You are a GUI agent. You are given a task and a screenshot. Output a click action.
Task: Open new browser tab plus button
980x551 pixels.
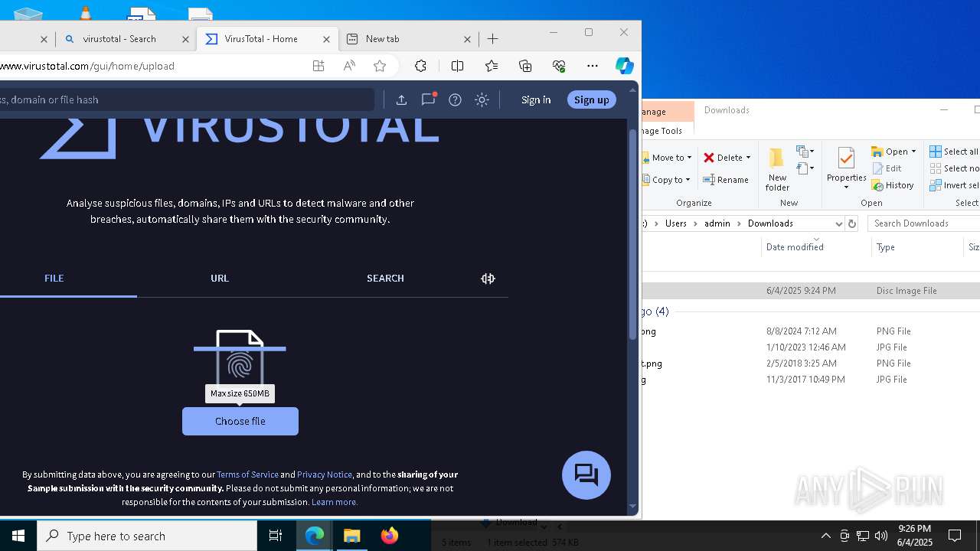click(x=493, y=39)
